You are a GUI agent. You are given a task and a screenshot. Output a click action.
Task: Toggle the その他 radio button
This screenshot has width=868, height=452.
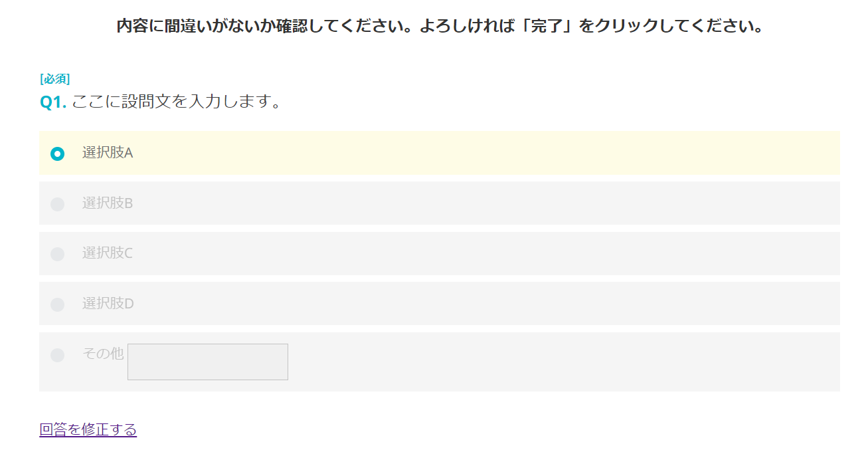[58, 355]
